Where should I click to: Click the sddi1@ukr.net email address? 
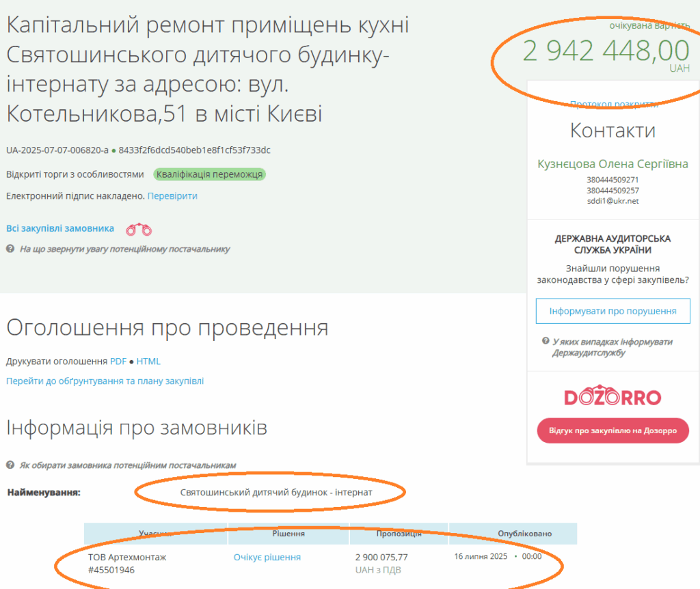[x=612, y=202]
